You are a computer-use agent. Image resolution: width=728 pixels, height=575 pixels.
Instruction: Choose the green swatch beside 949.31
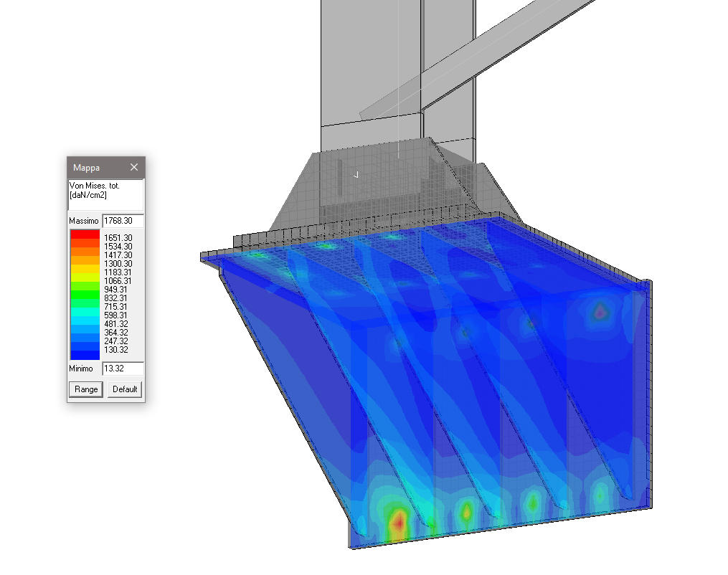click(85, 286)
